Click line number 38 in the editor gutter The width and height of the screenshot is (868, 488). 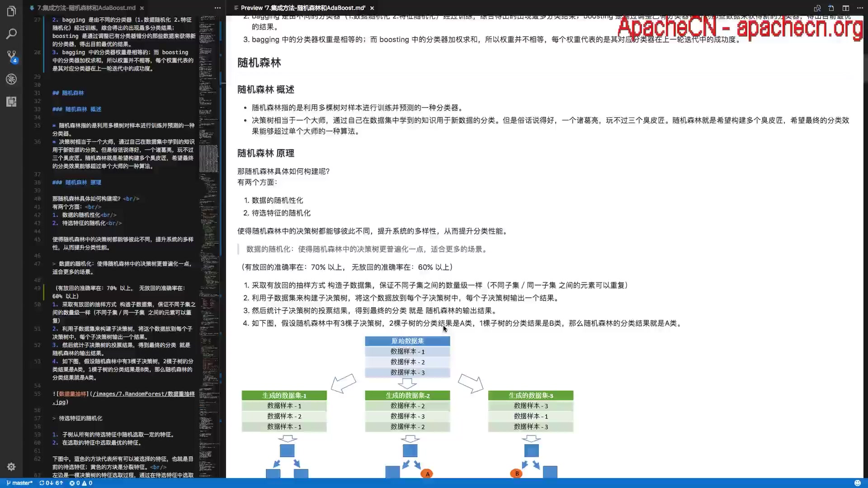click(37, 183)
